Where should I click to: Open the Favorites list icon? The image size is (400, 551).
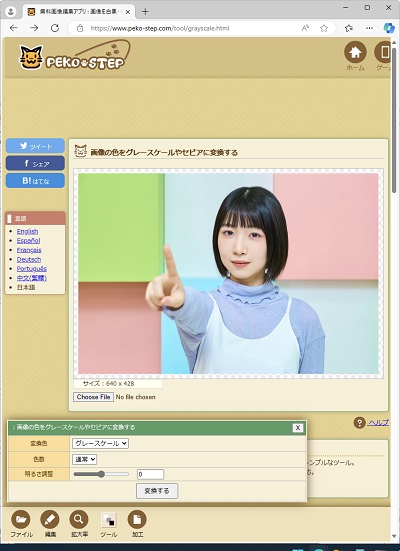[349, 28]
